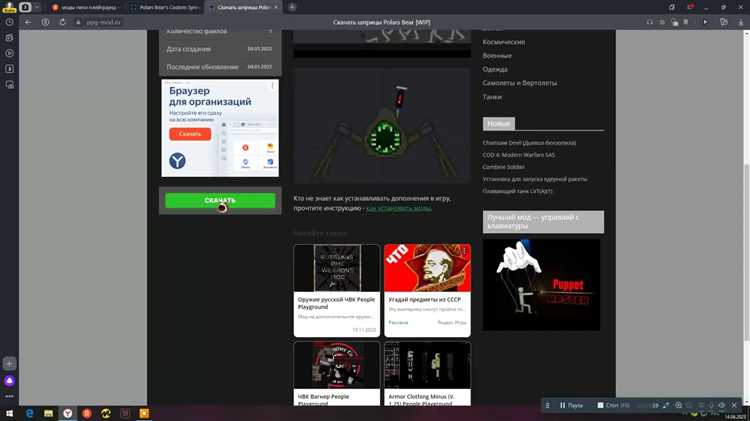Open the Военные category link
This screenshot has height=421, width=750.
pyautogui.click(x=497, y=55)
